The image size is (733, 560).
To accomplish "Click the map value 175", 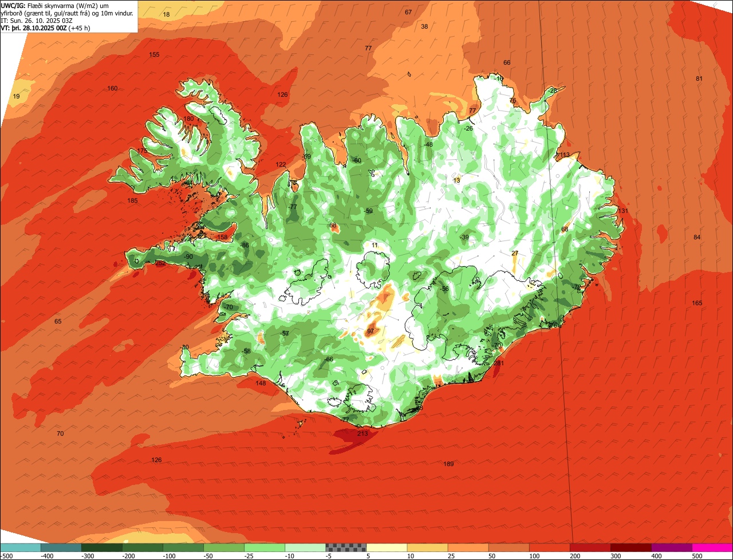I will [141, 151].
